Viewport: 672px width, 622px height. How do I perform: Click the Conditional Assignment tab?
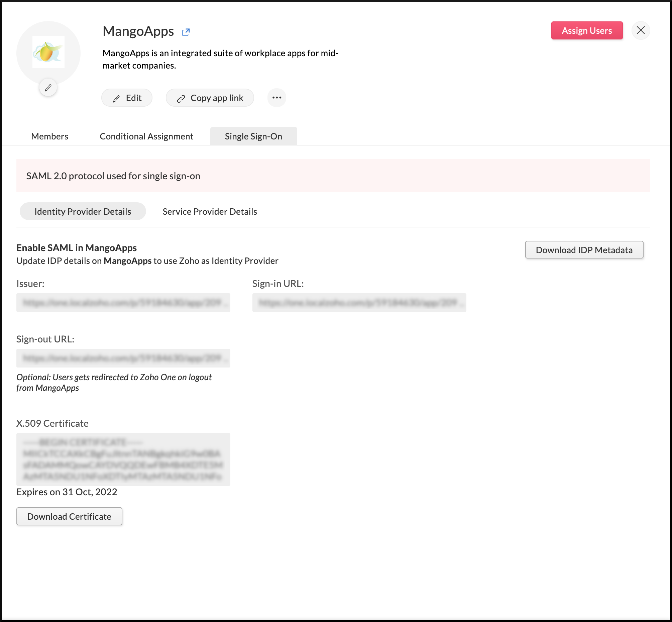[x=147, y=136]
